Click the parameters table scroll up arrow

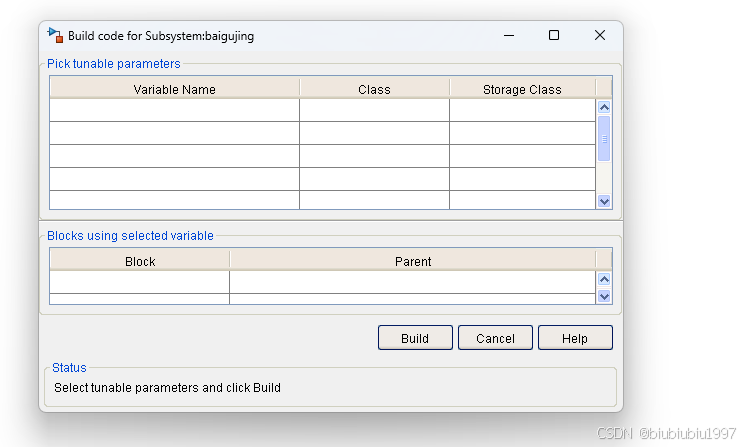(604, 107)
